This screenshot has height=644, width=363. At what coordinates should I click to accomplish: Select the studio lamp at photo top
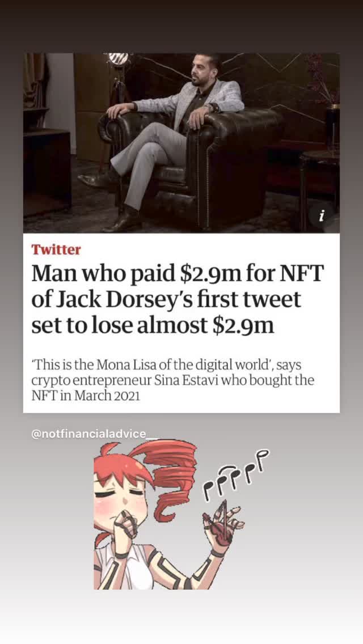(x=118, y=59)
